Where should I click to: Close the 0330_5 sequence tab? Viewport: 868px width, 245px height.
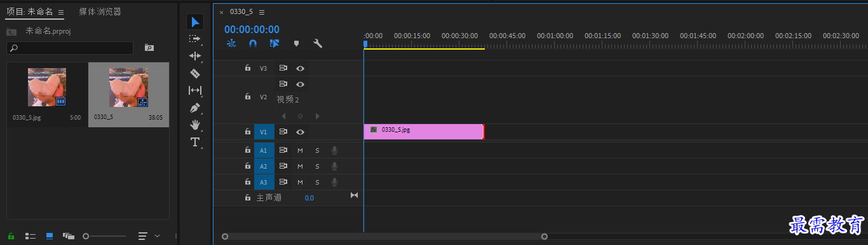click(x=221, y=12)
